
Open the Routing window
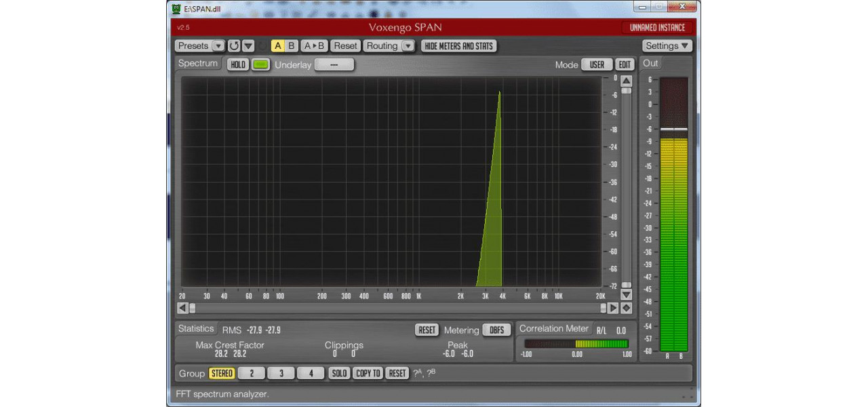[x=382, y=46]
